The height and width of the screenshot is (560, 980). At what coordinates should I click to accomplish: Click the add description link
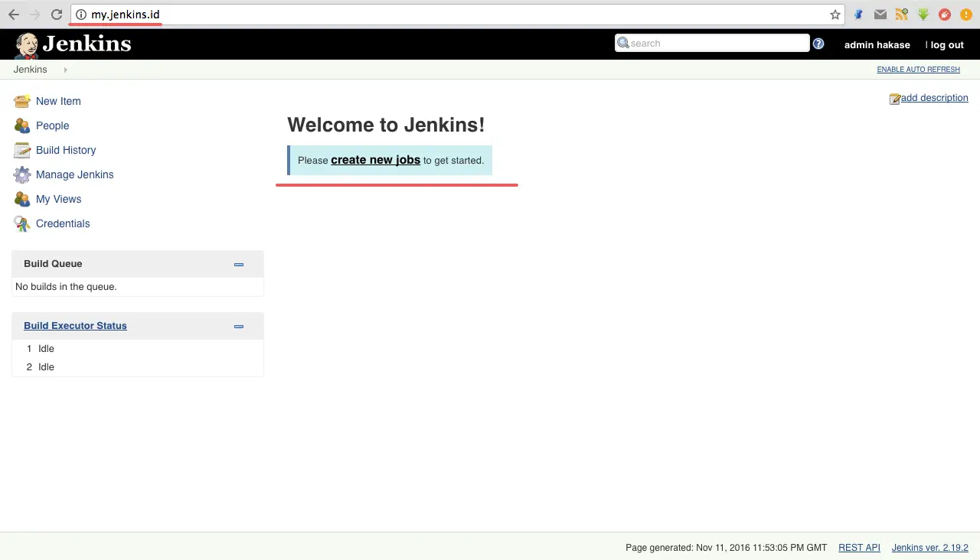click(934, 98)
